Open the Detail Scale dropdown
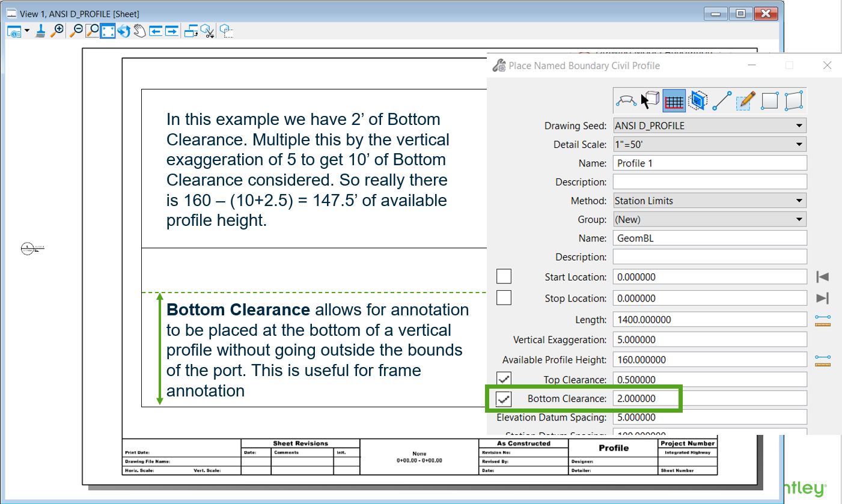This screenshot has height=504, width=842. pos(710,144)
